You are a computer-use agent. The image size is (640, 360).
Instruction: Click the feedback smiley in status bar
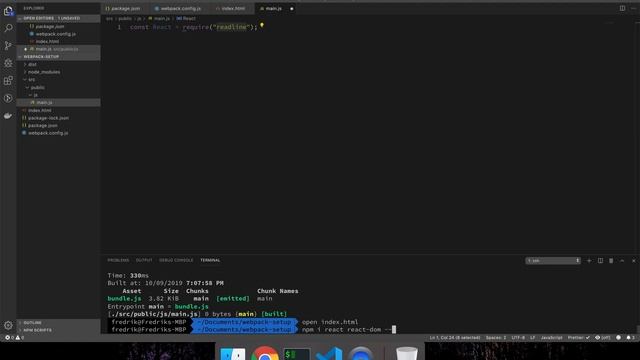tap(618, 338)
